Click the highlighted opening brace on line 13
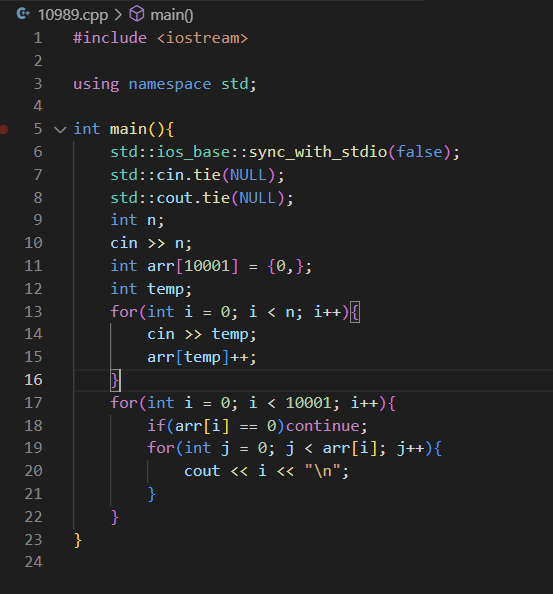The width and height of the screenshot is (553, 594). point(355,312)
